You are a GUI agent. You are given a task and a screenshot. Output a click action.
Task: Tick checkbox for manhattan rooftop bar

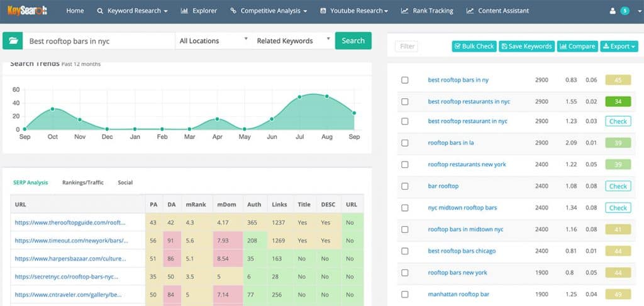[405, 295]
